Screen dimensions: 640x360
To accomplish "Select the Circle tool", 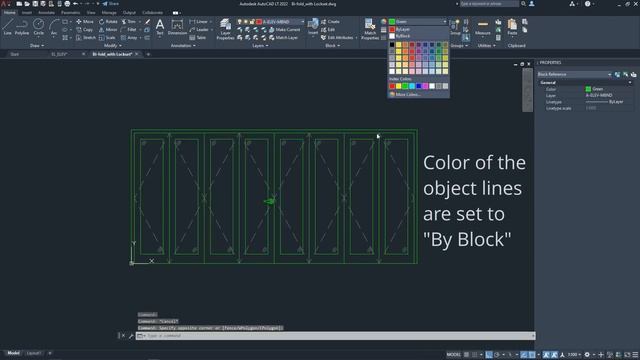I will (38, 27).
